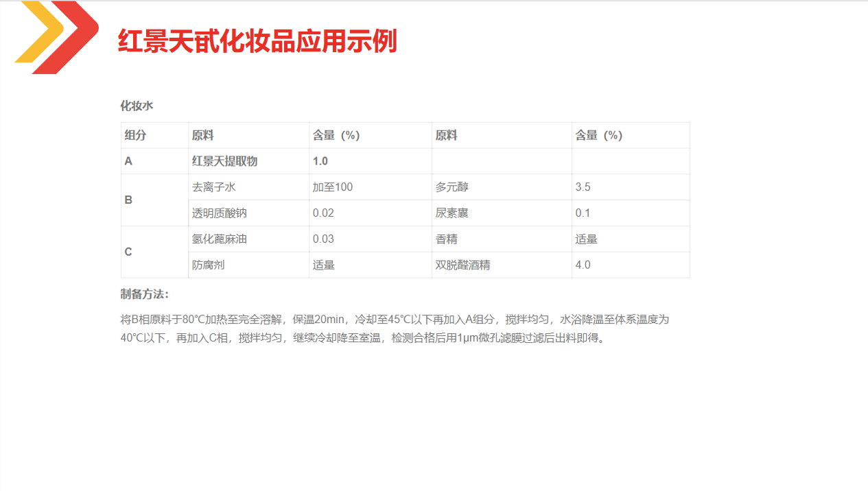Select the 1.0 content value cell
The image size is (868, 491).
[320, 161]
